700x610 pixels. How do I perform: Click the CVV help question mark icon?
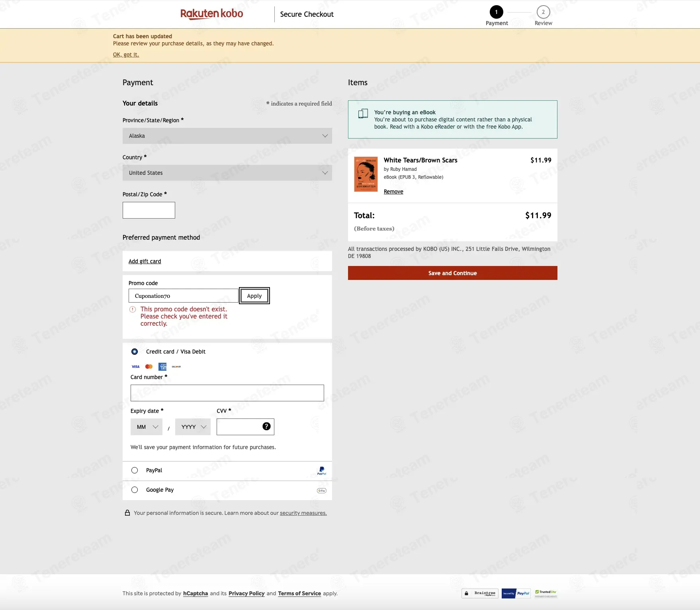click(266, 426)
